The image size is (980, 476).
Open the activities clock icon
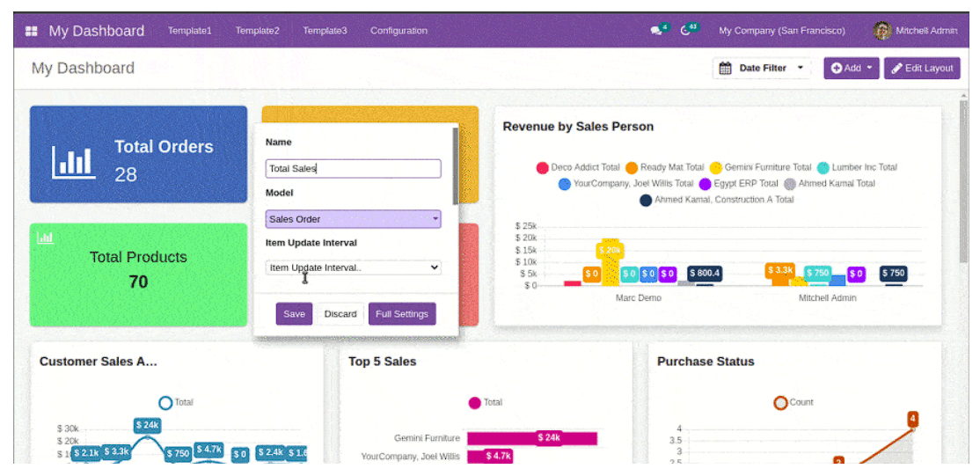(x=685, y=31)
